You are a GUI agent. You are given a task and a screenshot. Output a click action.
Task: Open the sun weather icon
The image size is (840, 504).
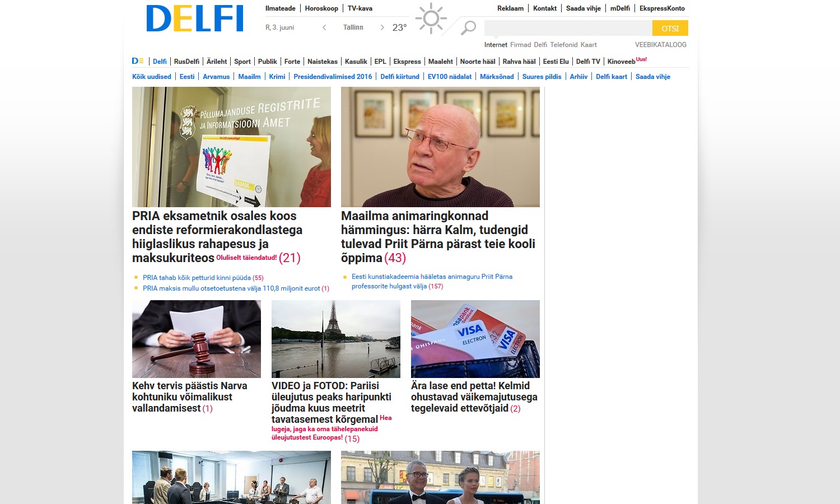[431, 18]
